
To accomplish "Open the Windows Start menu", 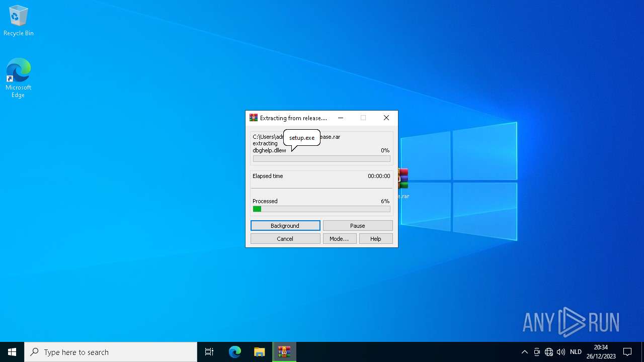I will (12, 352).
